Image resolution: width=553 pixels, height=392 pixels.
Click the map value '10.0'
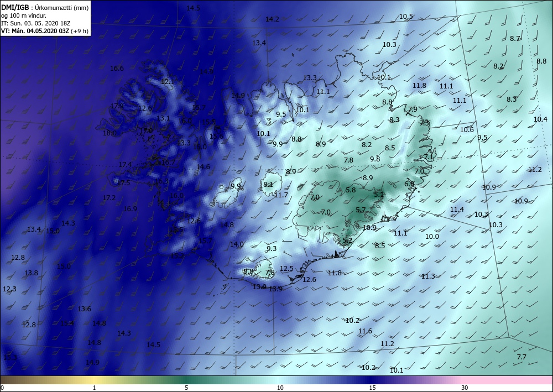pos(432,237)
